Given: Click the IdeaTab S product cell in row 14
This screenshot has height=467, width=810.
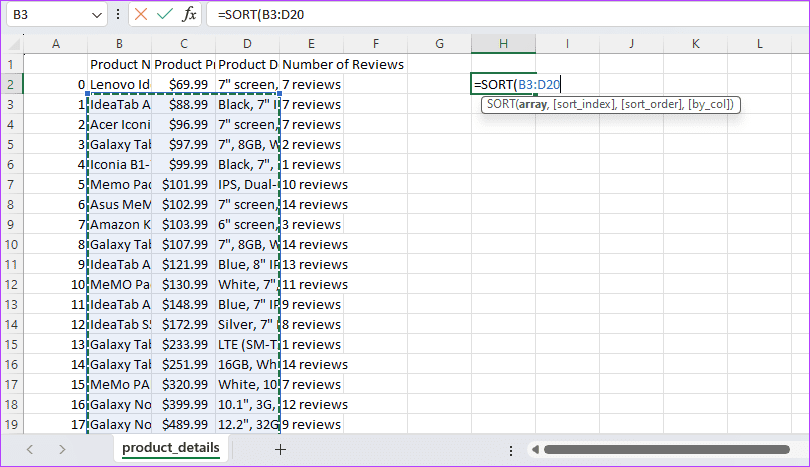Looking at the screenshot, I should pos(119,324).
